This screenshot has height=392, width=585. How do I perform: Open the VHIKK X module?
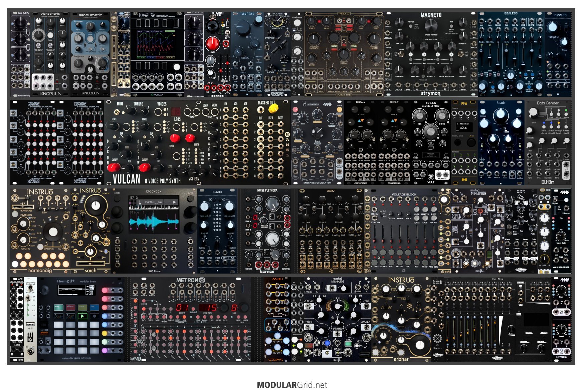344,54
